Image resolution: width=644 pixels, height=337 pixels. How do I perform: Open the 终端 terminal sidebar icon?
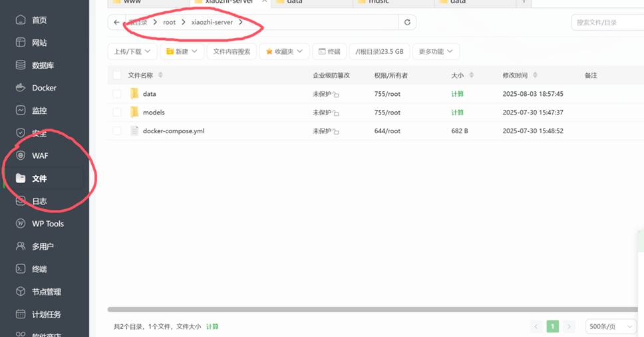click(20, 269)
